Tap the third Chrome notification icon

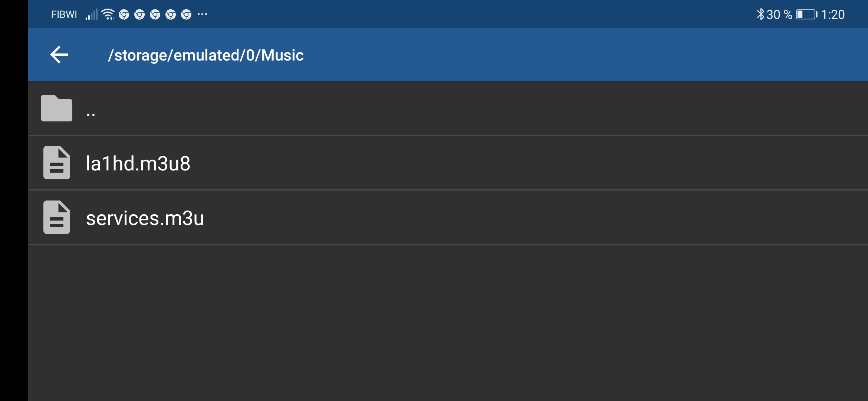click(155, 14)
